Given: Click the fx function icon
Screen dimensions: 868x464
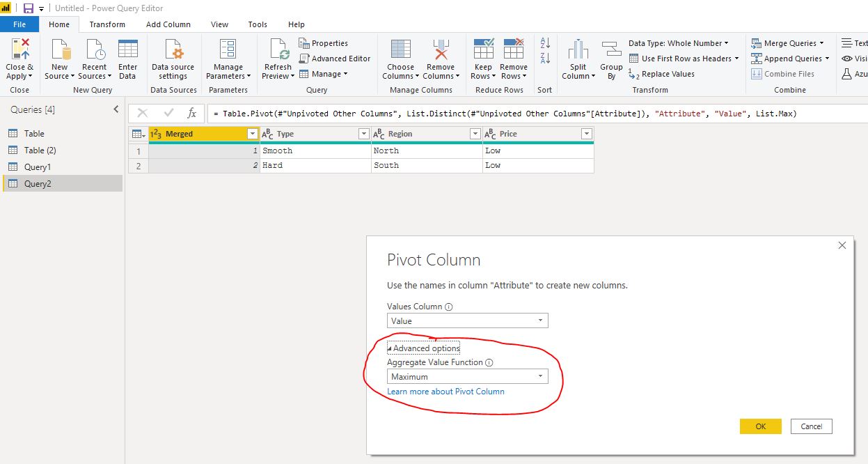Looking at the screenshot, I should [x=192, y=113].
